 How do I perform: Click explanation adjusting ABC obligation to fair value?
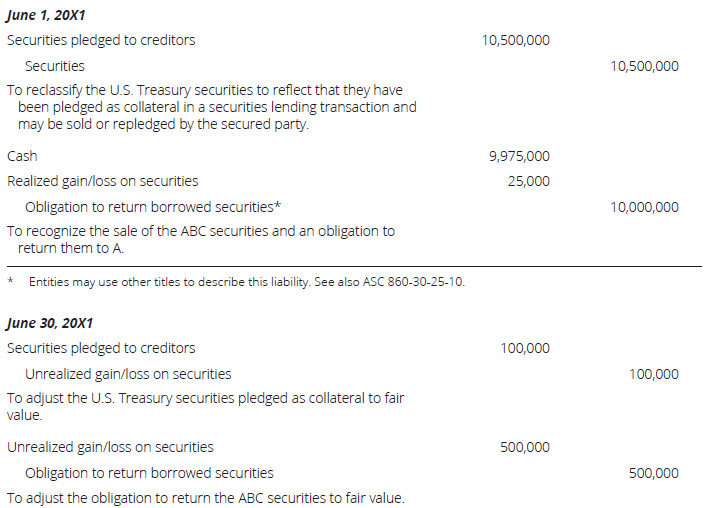point(205,498)
